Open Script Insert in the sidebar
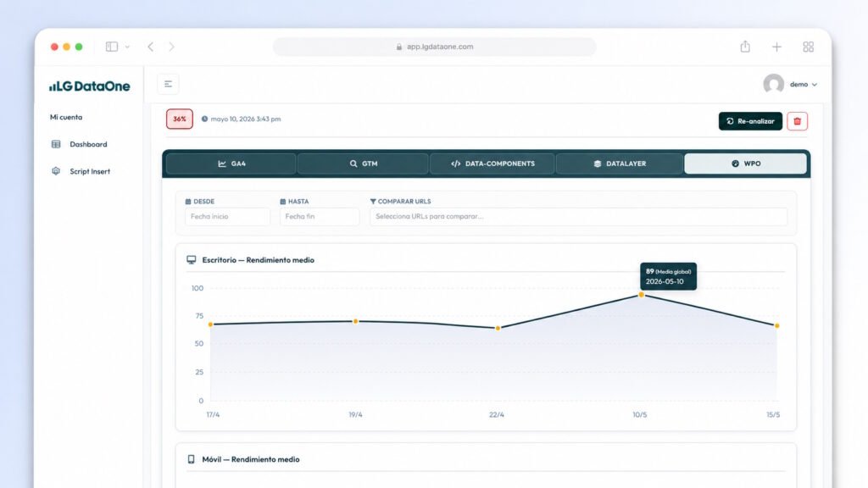The width and height of the screenshot is (868, 488). point(90,171)
